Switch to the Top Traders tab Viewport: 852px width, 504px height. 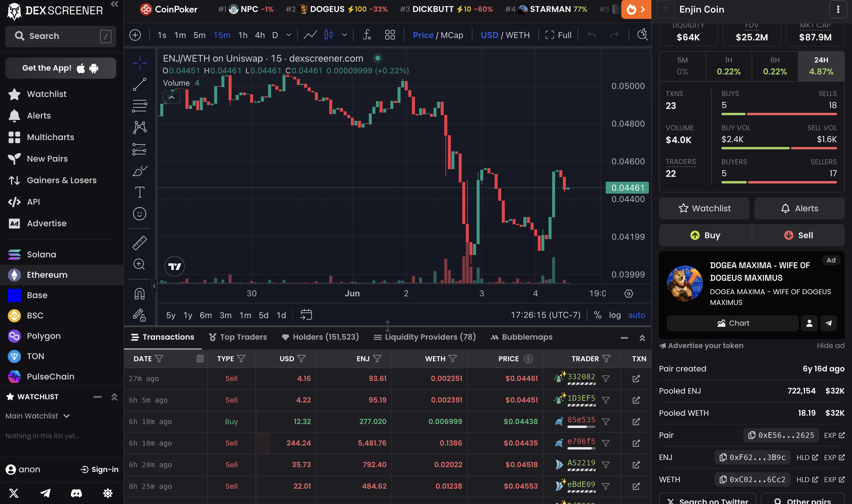pos(238,337)
